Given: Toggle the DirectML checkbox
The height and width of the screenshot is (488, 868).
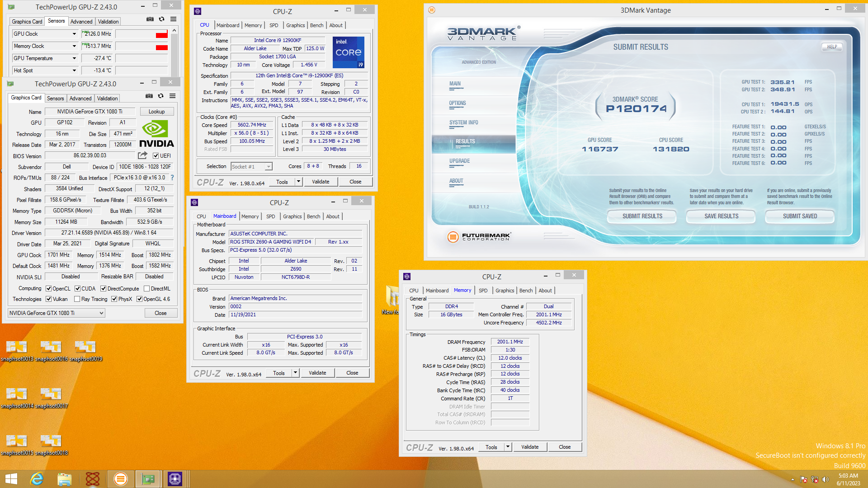Looking at the screenshot, I should coord(147,288).
